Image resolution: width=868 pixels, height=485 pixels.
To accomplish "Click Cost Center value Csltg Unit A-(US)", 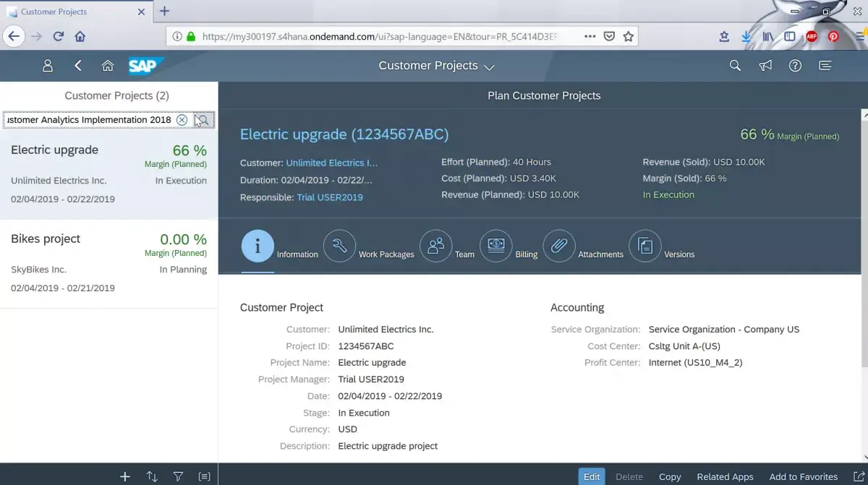I will pyautogui.click(x=684, y=346).
